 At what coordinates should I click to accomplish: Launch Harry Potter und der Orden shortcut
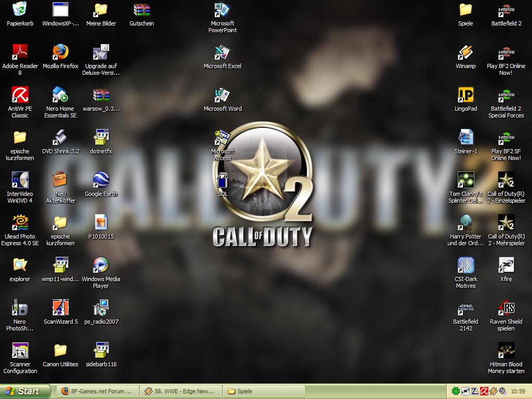coord(465,222)
